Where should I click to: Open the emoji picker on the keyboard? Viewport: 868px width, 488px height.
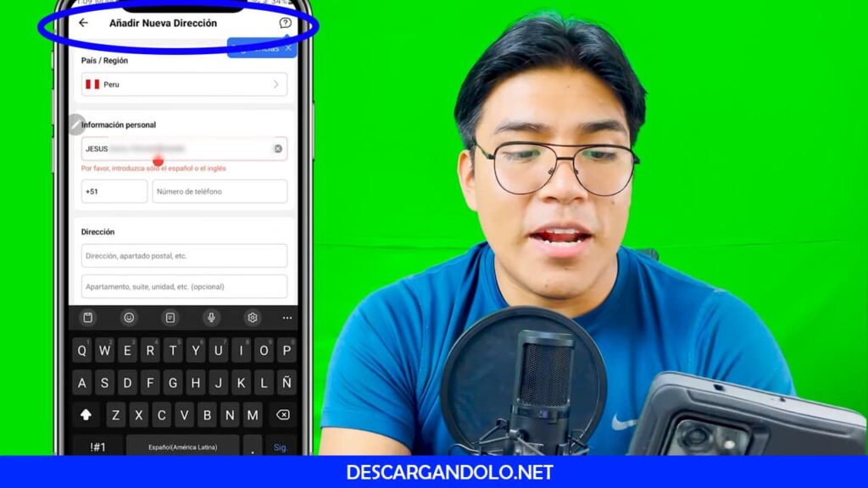click(129, 319)
